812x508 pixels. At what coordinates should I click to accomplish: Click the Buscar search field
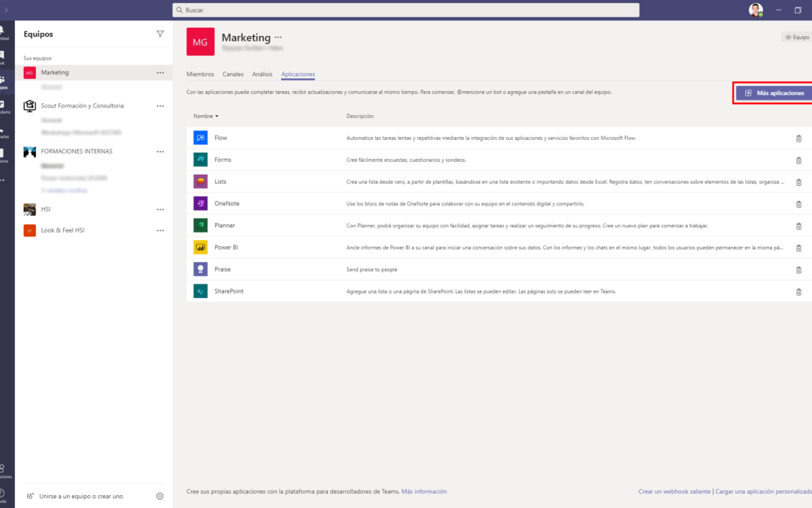(x=406, y=10)
